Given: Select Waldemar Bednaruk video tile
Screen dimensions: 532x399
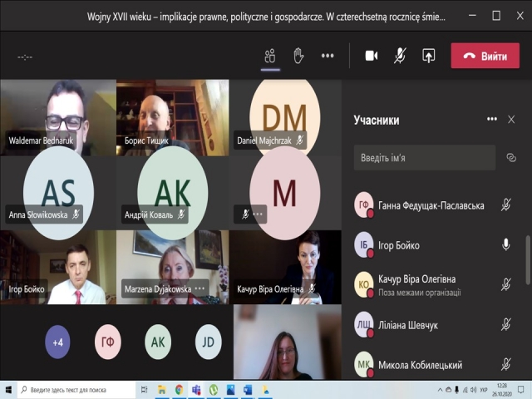Looking at the screenshot, I should (58, 117).
